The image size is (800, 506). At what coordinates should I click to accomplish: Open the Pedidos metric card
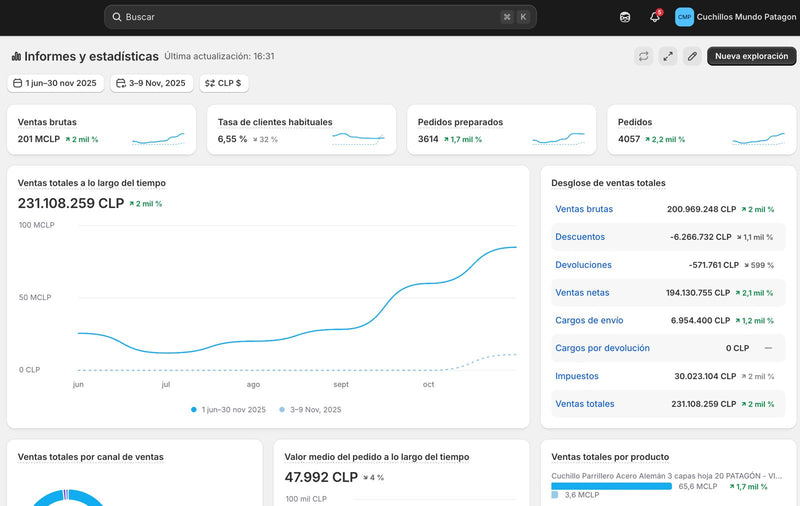[702, 130]
